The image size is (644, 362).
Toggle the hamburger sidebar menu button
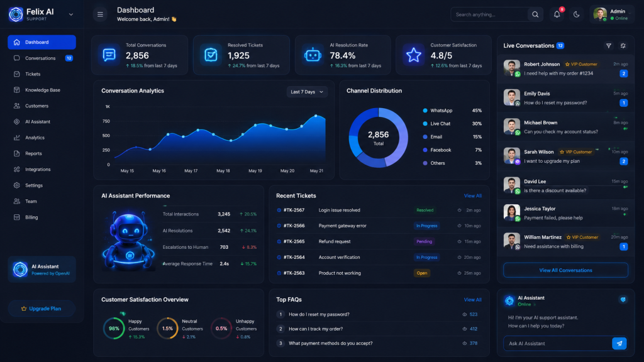(100, 14)
